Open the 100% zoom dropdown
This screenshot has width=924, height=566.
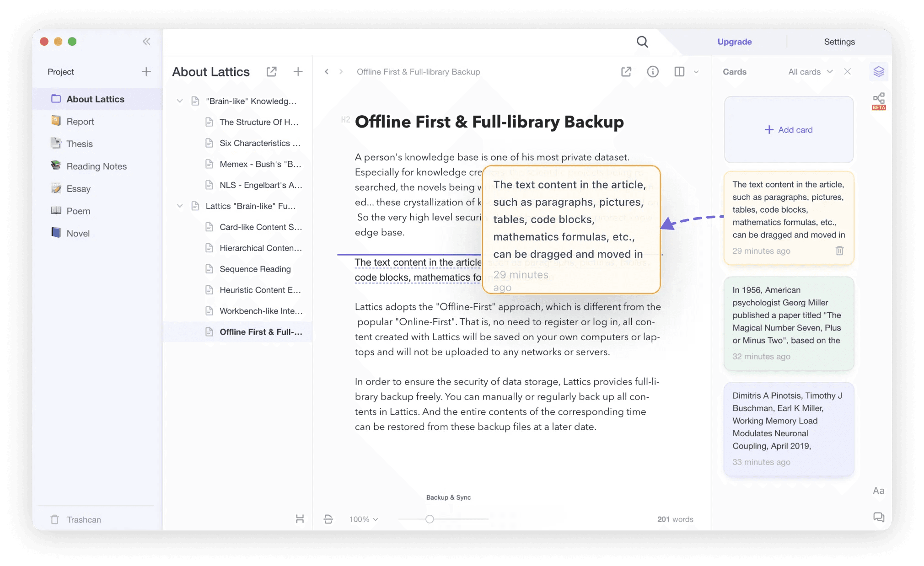pyautogui.click(x=364, y=519)
